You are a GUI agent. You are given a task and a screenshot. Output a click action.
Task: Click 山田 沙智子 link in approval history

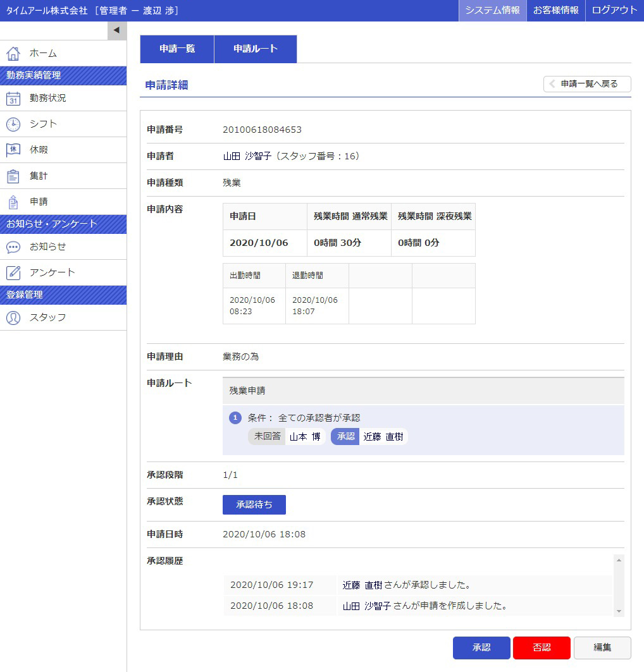point(366,606)
